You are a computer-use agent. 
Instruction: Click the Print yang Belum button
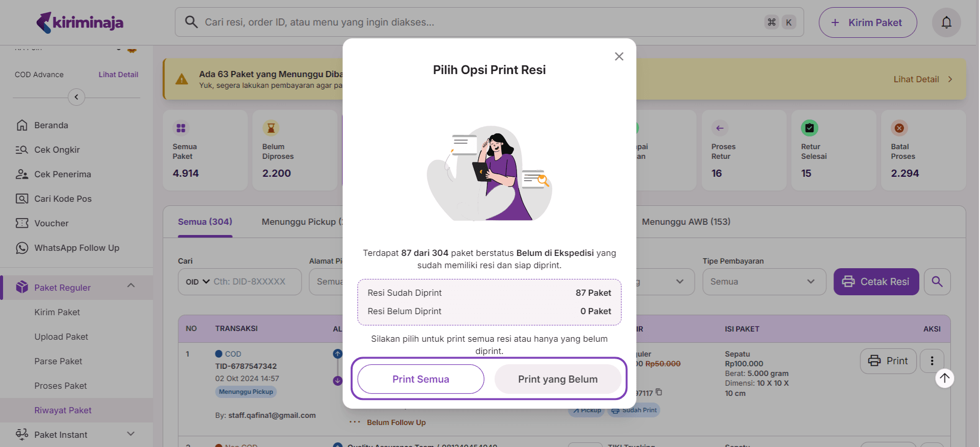pyautogui.click(x=557, y=379)
